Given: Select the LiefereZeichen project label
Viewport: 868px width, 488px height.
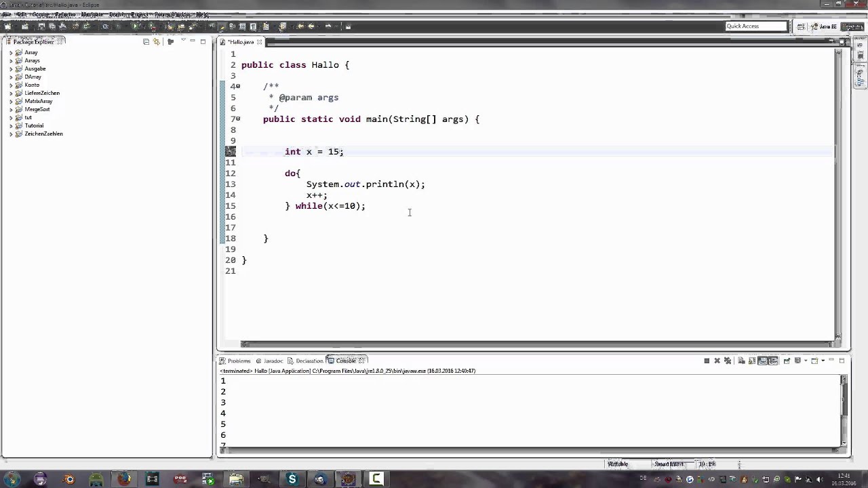Looking at the screenshot, I should 42,93.
